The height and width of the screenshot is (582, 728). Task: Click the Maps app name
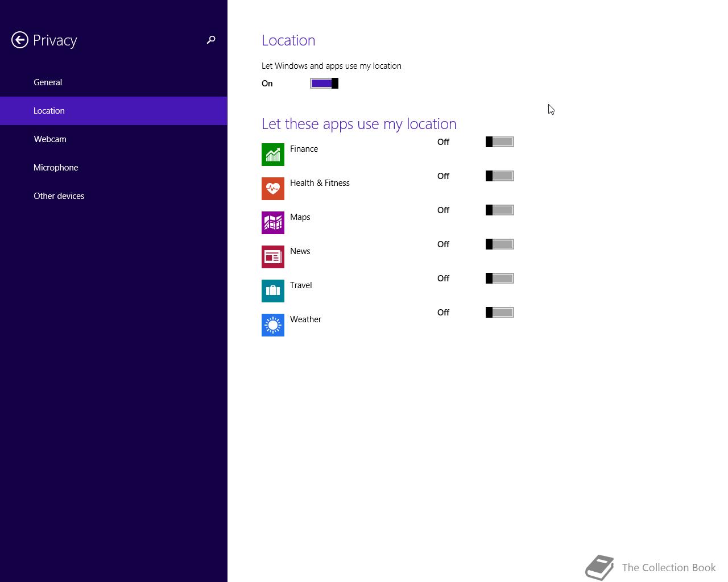click(x=300, y=217)
